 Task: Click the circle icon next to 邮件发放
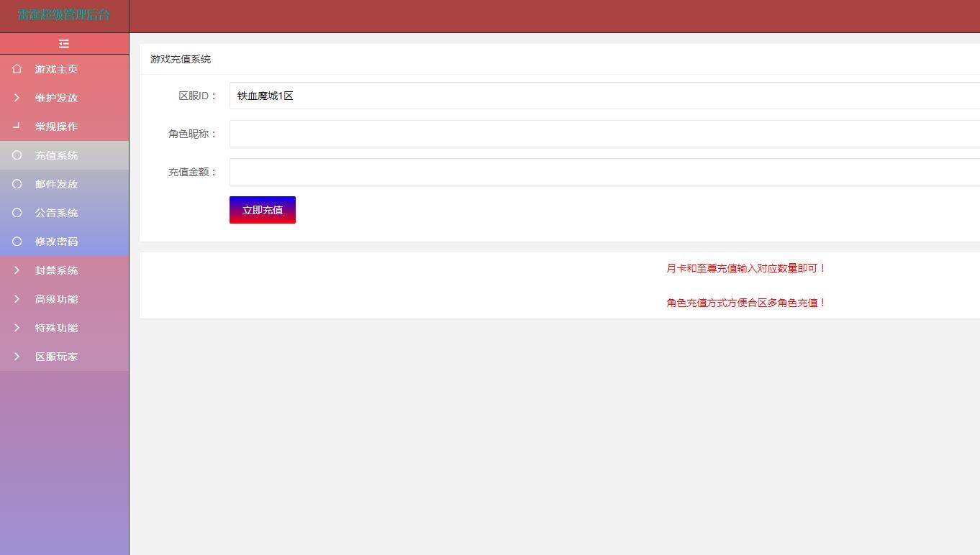(x=17, y=184)
